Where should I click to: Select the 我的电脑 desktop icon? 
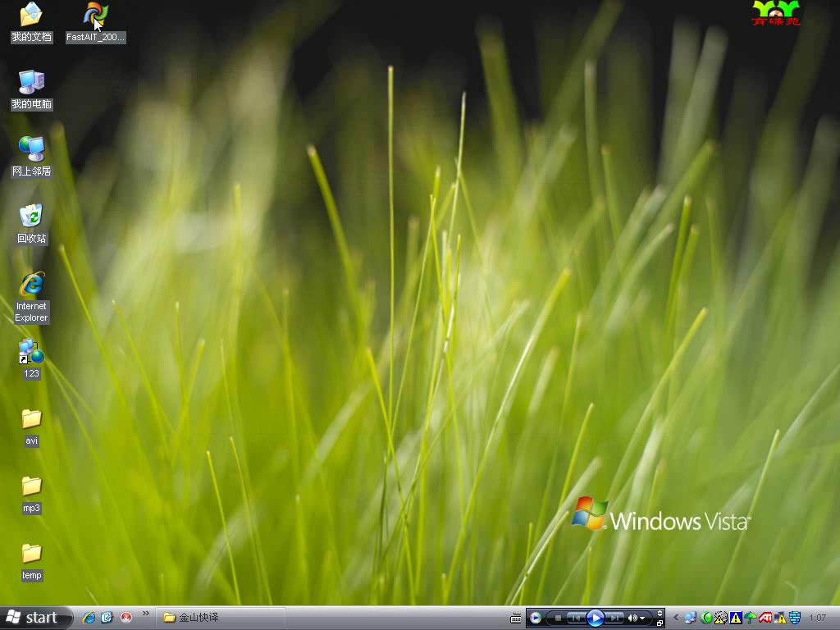tap(32, 89)
